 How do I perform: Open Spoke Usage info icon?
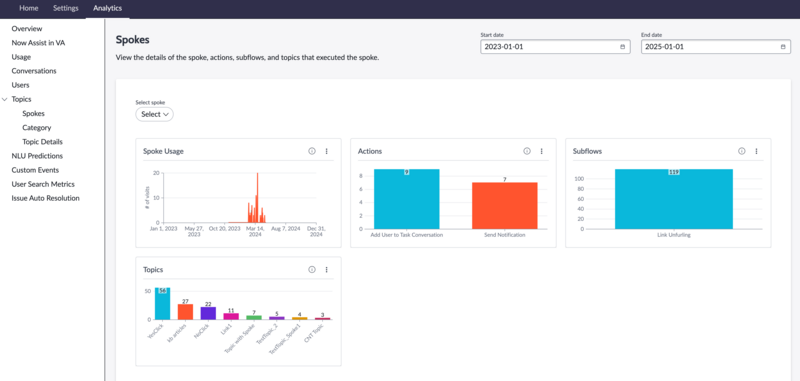pos(312,151)
